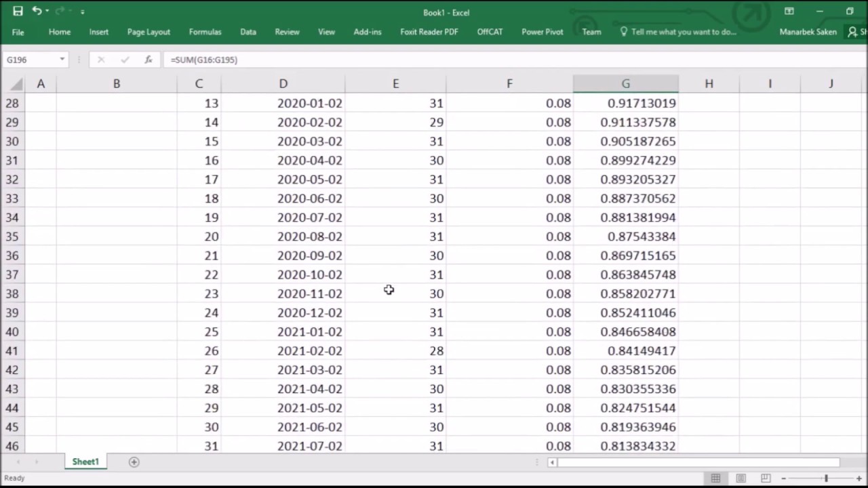Select column H header
Image resolution: width=868 pixels, height=488 pixels.
click(709, 84)
